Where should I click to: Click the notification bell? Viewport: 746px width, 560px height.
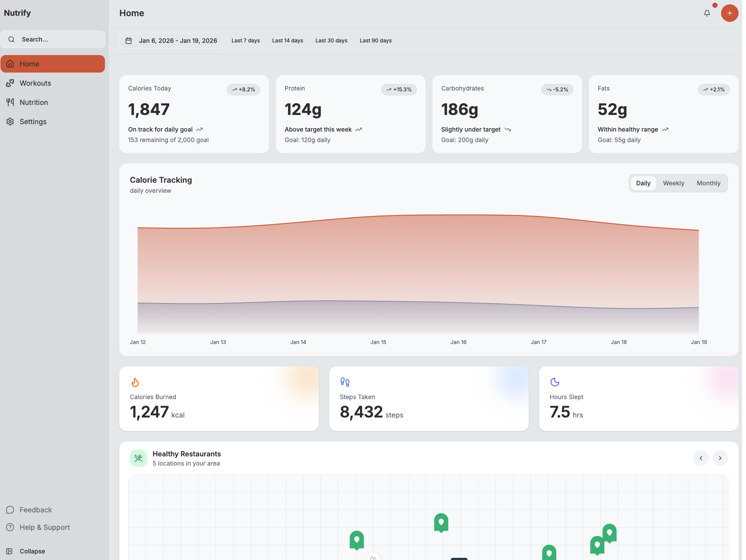click(x=707, y=13)
